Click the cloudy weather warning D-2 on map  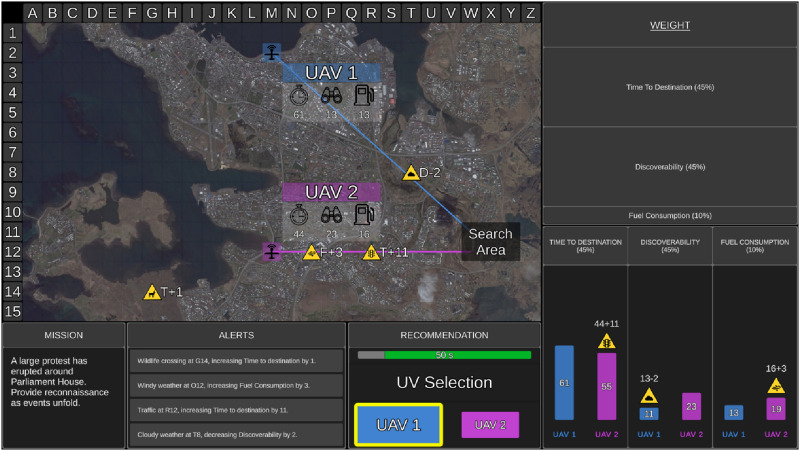tap(410, 173)
